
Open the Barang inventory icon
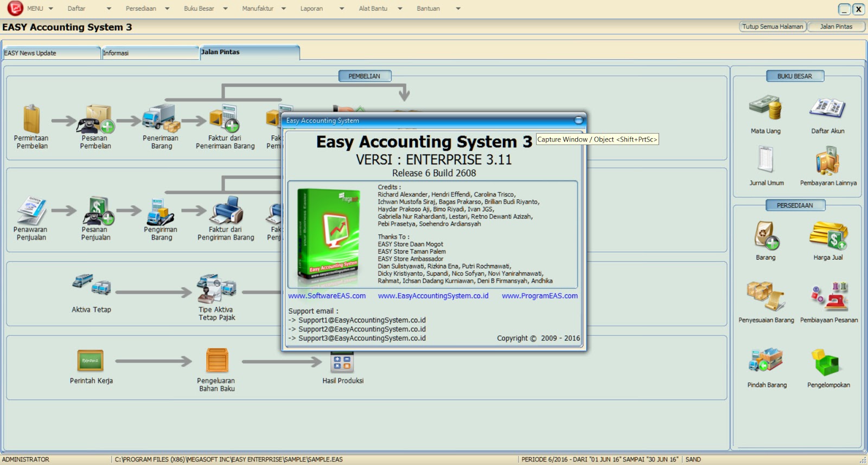point(767,235)
